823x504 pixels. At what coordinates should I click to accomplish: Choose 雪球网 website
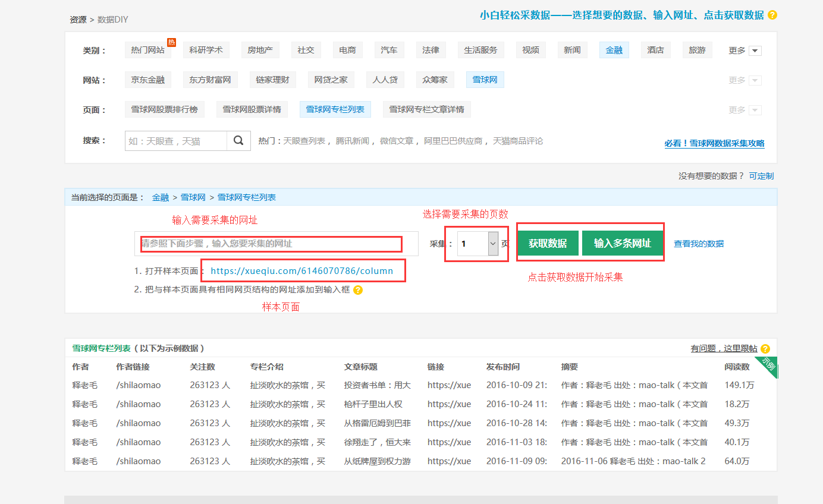click(485, 80)
